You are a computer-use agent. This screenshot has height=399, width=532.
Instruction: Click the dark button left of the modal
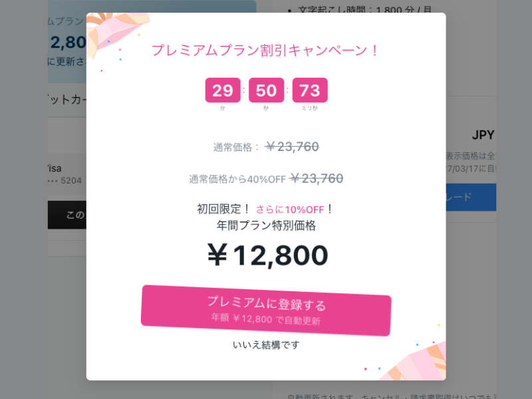click(66, 215)
